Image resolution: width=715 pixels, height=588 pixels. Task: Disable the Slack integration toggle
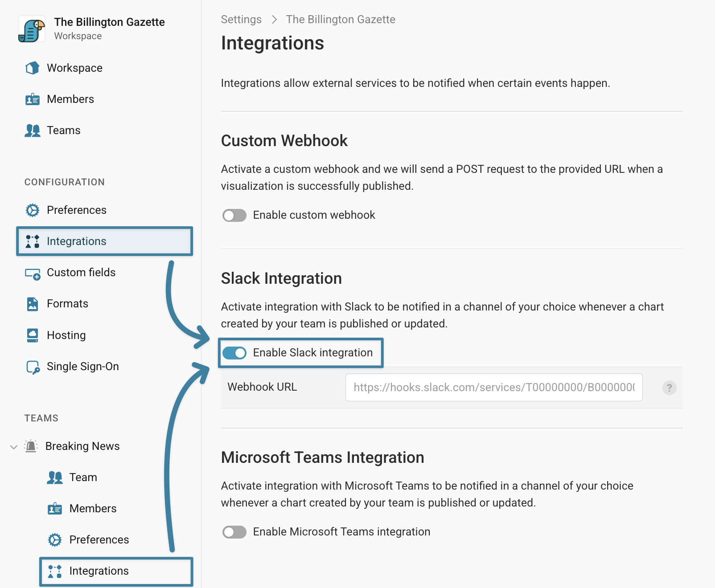[x=234, y=353]
